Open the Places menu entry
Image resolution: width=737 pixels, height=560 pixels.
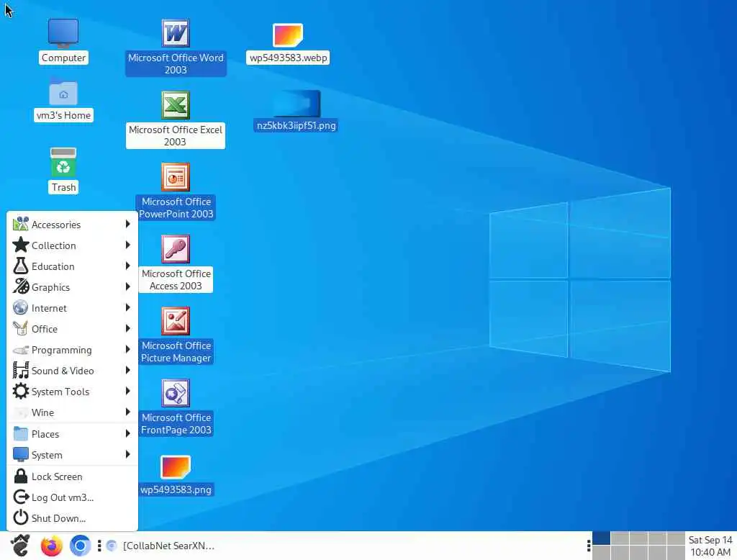pos(73,433)
